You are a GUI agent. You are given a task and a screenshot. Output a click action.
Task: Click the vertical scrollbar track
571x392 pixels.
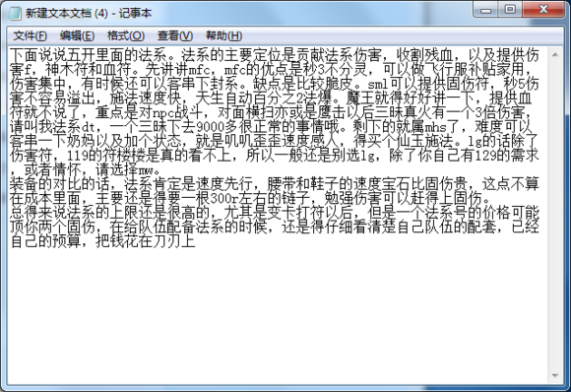point(555,215)
